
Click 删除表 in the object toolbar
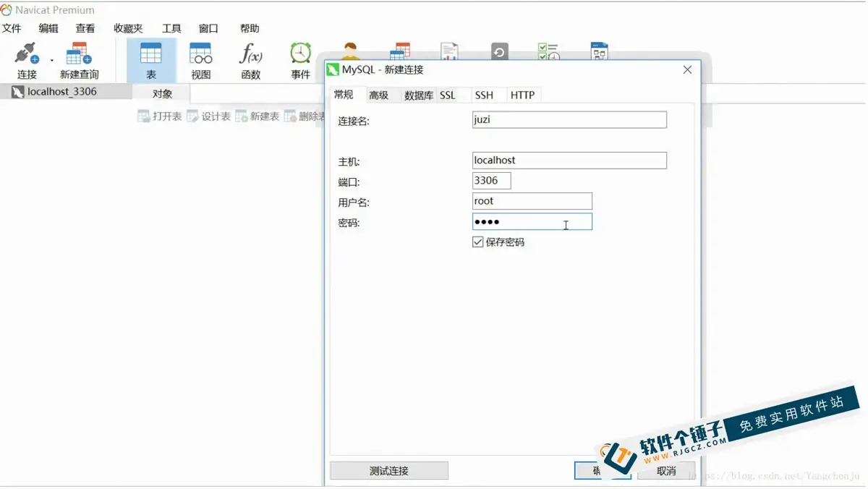(304, 116)
